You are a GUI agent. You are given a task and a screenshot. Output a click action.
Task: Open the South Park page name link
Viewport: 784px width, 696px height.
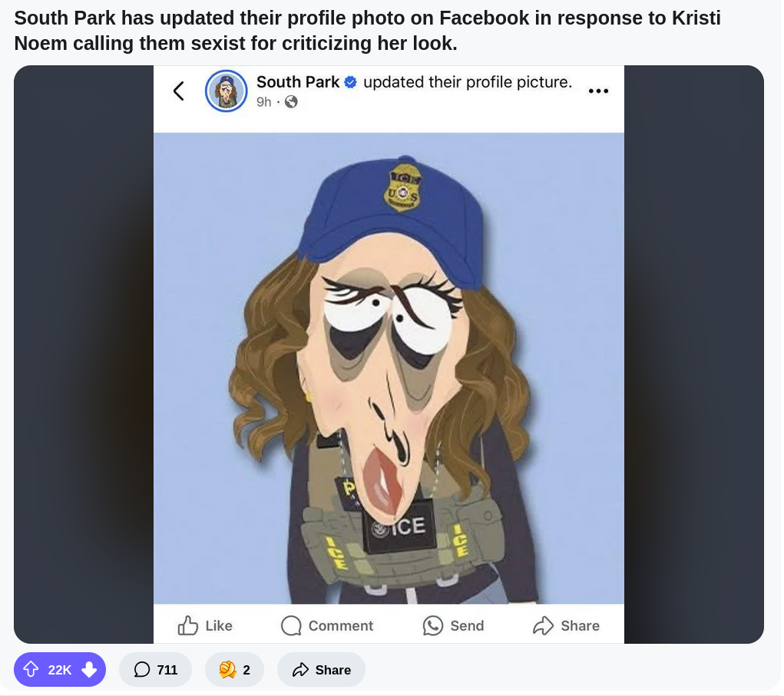(x=298, y=82)
